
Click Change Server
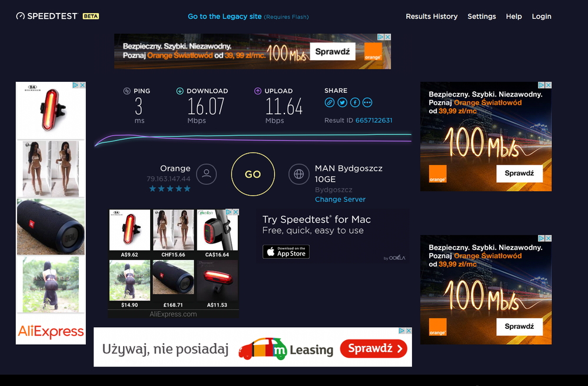coord(340,199)
